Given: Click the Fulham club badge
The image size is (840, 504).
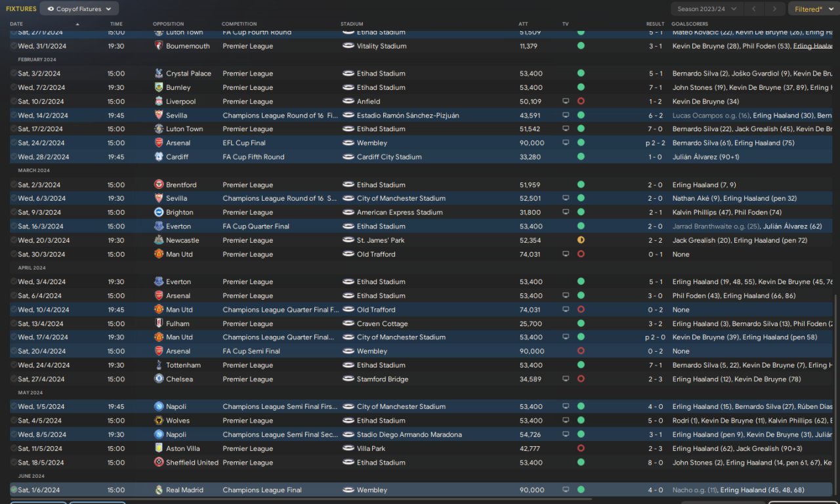Looking at the screenshot, I should [158, 324].
